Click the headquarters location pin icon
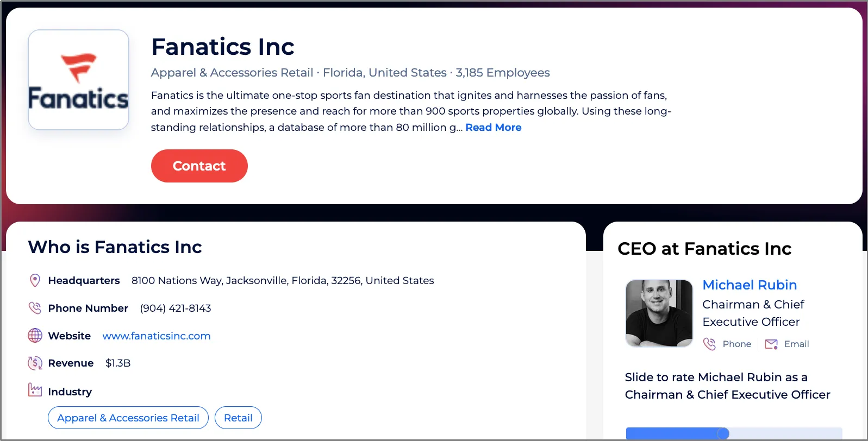Viewport: 868px width, 441px height. 35,280
